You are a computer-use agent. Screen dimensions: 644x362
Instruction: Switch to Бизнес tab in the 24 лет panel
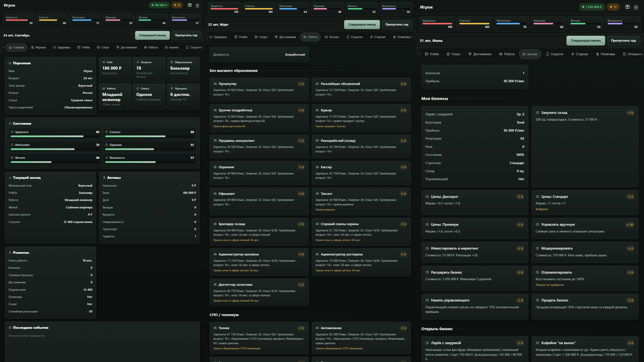point(172,48)
